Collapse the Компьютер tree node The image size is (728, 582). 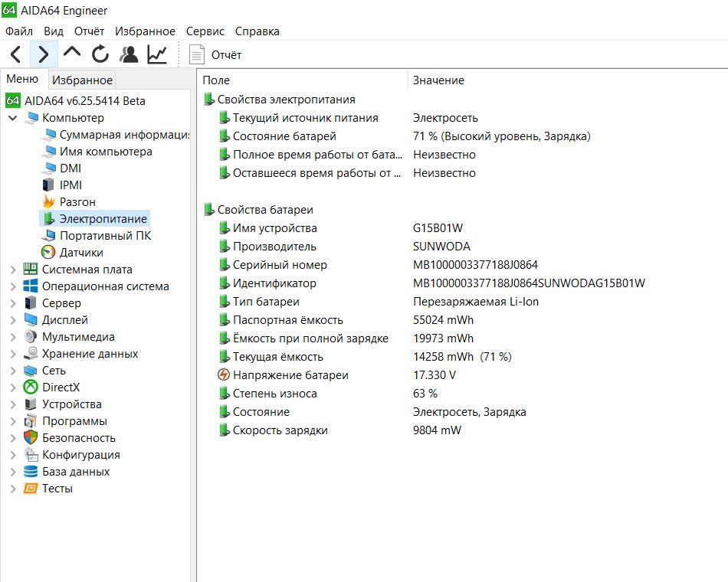13,118
